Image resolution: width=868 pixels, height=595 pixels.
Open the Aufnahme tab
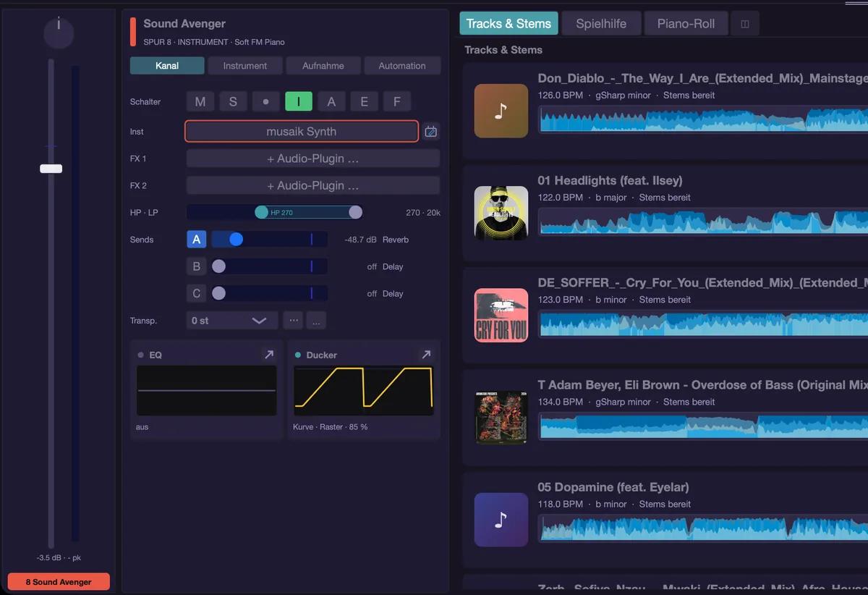pos(323,66)
